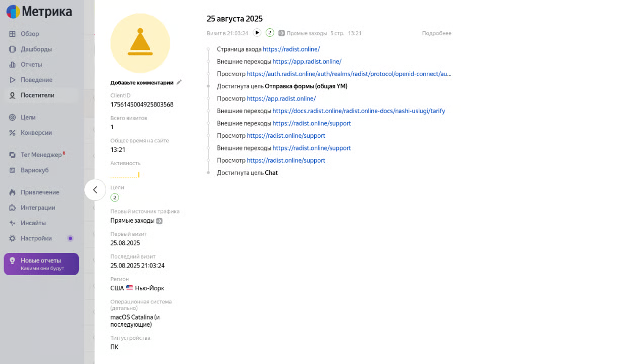This screenshot has width=640, height=364.
Task: Collapse the visitor panel with back arrow
Action: [x=95, y=190]
